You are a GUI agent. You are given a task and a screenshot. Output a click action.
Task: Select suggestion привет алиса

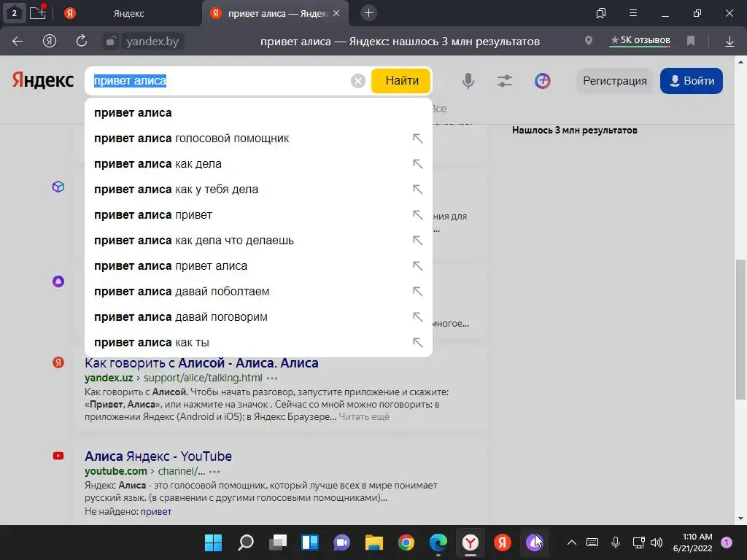tap(258, 113)
